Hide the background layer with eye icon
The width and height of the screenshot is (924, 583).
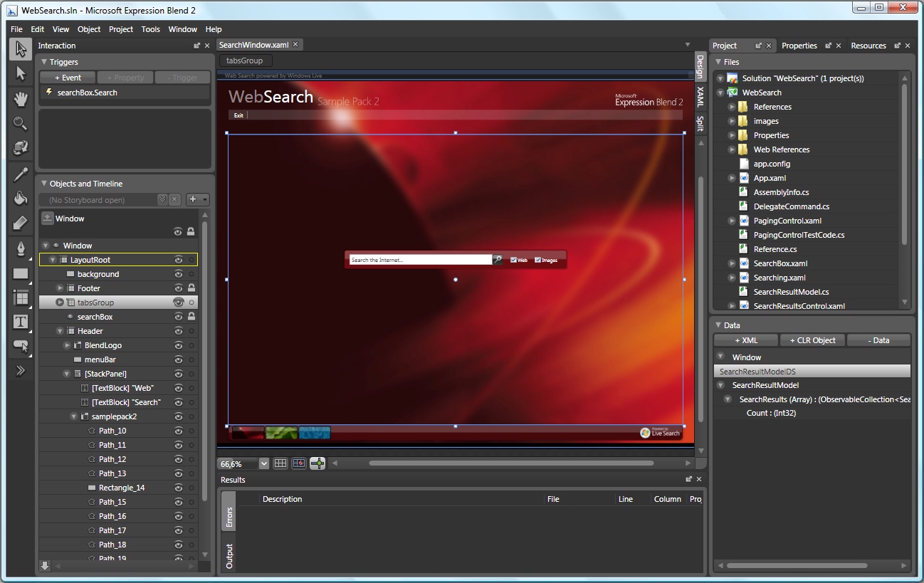click(x=179, y=274)
